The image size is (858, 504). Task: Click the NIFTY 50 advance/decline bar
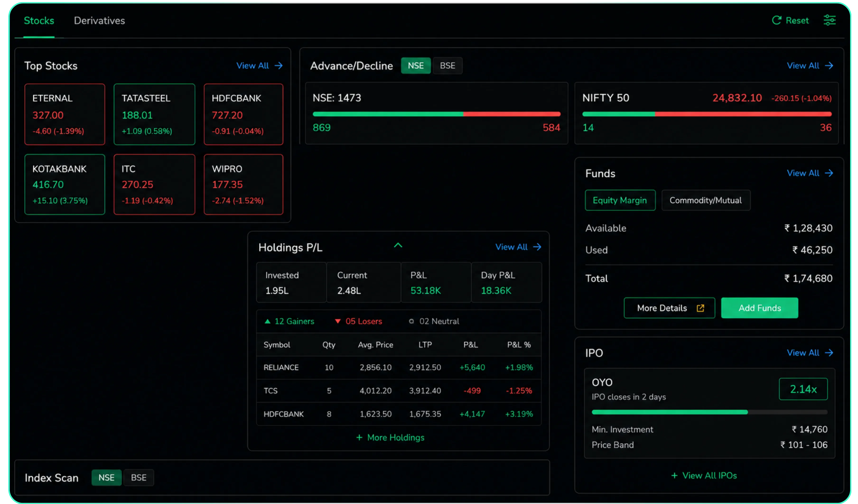point(707,114)
